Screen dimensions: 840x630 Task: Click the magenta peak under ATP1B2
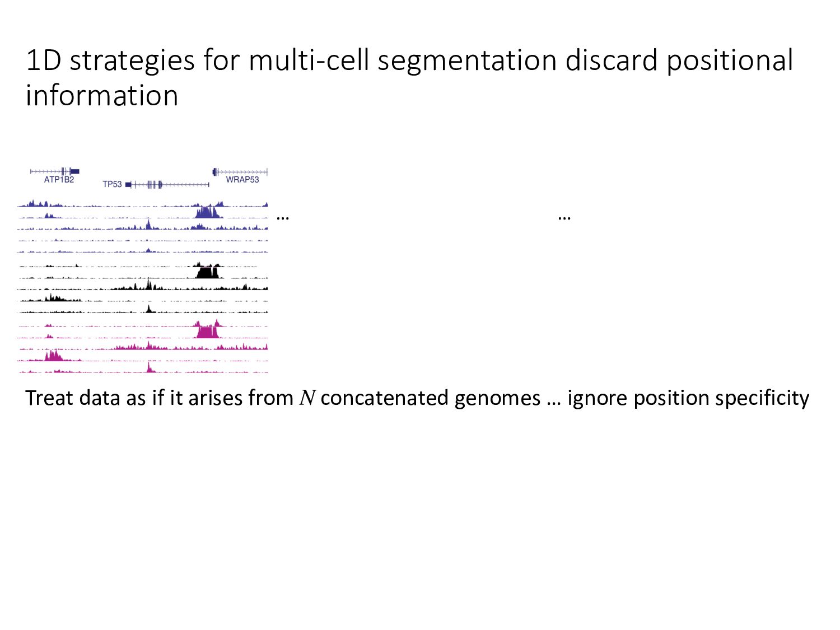click(x=54, y=356)
